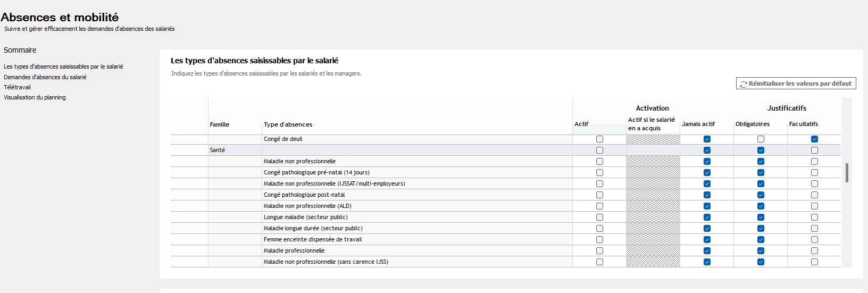868x293 pixels.
Task: Click the Type d'absences column header
Action: click(x=288, y=124)
